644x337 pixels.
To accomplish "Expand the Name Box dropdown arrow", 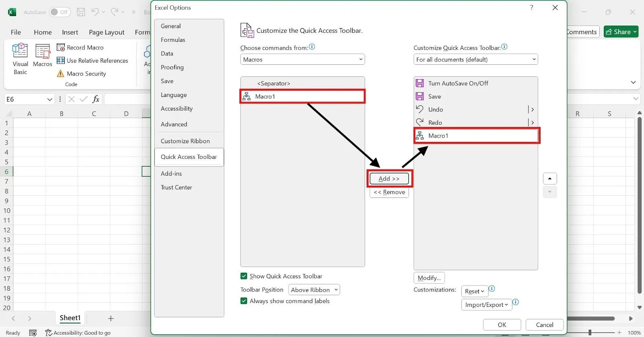I will point(50,99).
